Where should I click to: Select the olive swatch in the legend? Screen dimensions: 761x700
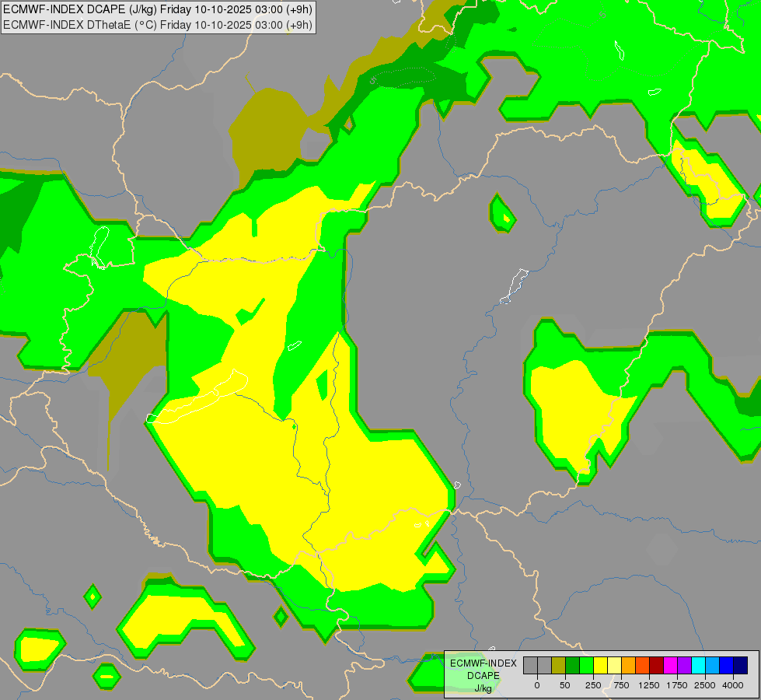tap(558, 665)
